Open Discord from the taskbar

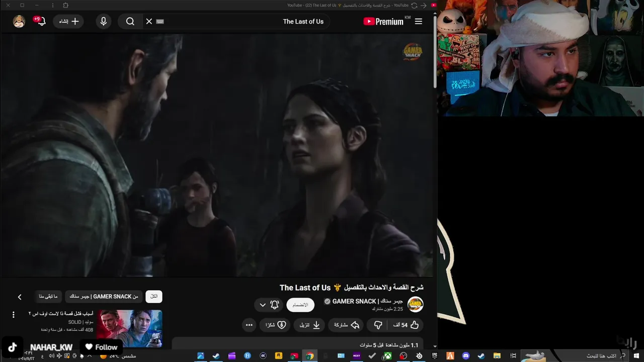[466, 356]
